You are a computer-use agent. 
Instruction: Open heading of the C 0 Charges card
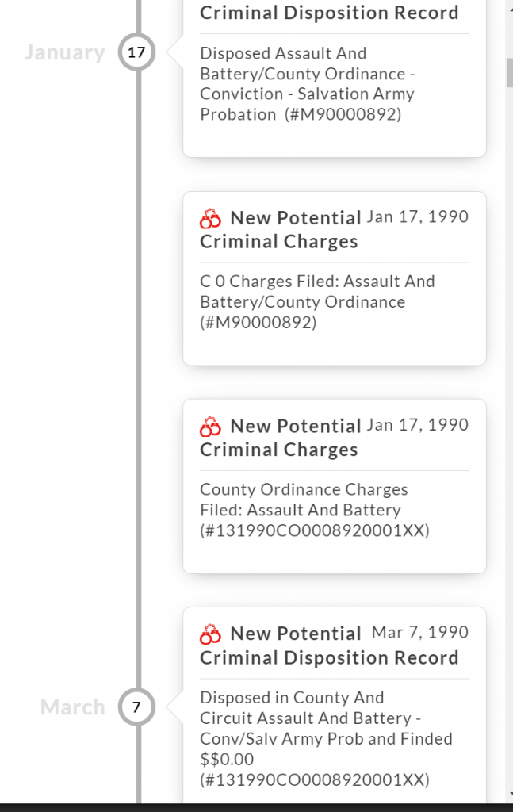280,230
